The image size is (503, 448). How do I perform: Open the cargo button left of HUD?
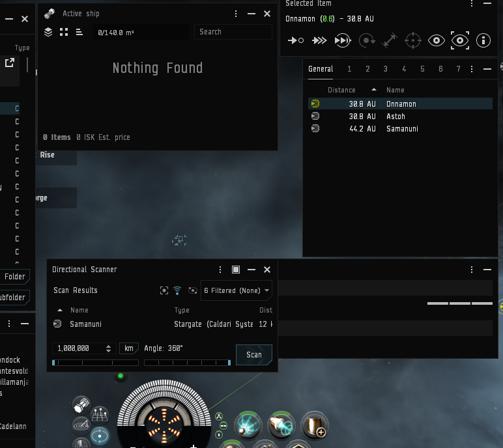[81, 405]
